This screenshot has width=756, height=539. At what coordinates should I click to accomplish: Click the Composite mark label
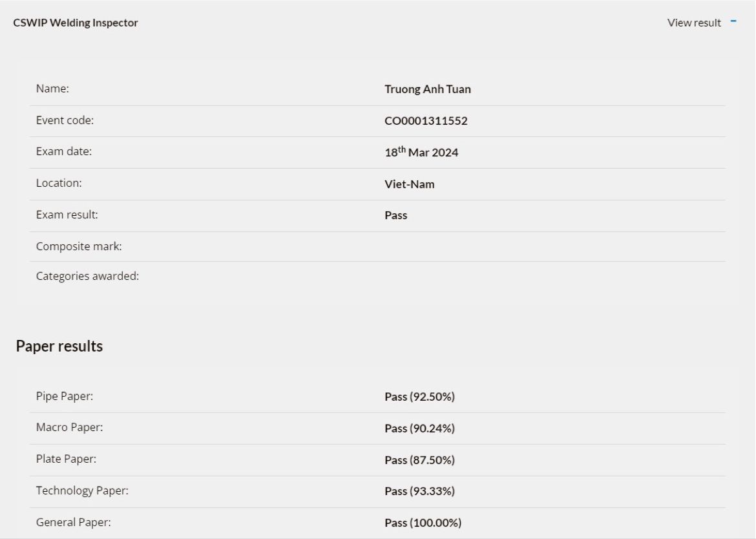click(79, 246)
